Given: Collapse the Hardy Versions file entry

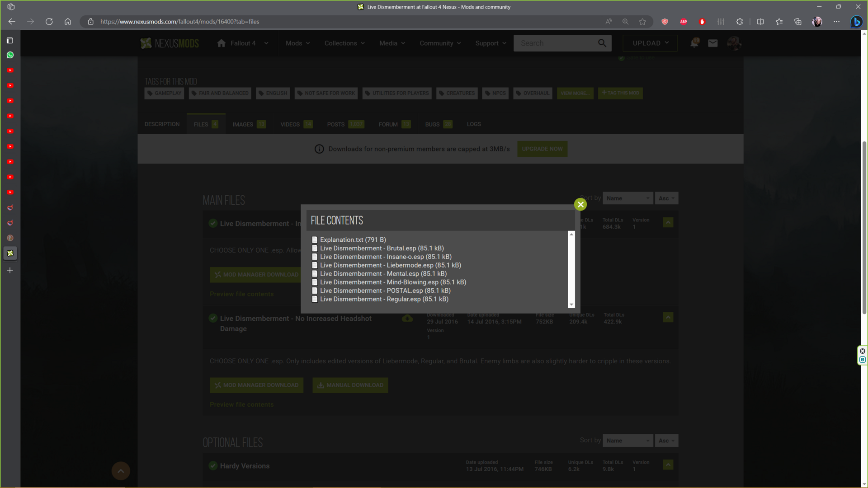Looking at the screenshot, I should click(x=668, y=465).
